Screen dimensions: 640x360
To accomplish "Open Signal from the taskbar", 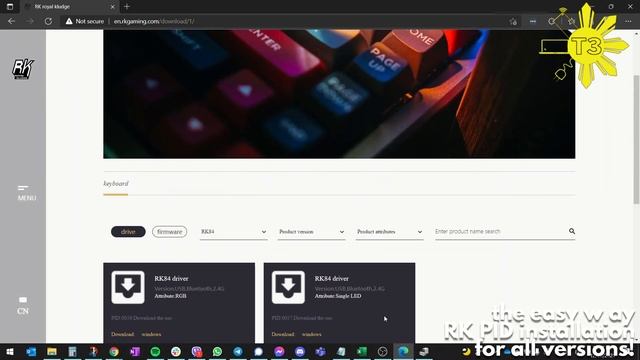I will pos(258,351).
